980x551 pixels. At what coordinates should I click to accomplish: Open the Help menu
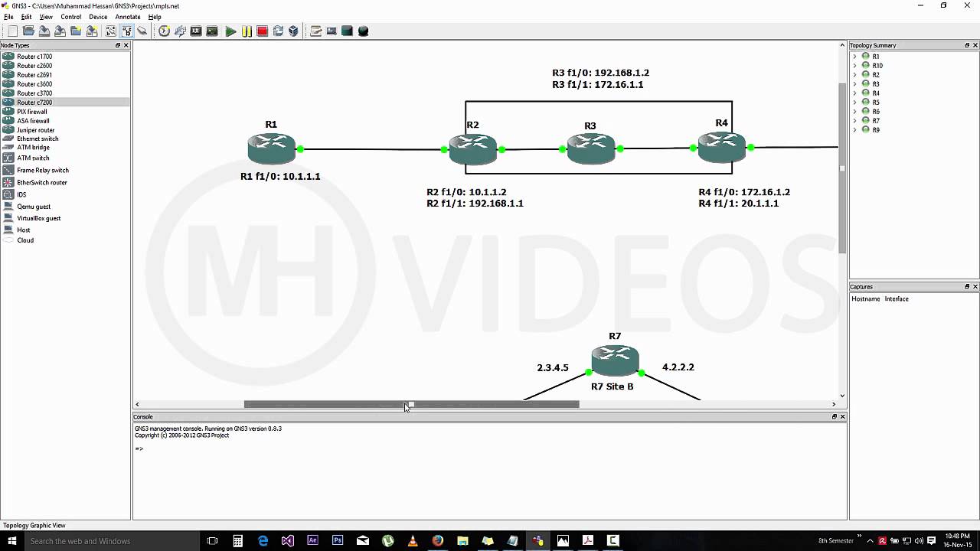[x=155, y=17]
